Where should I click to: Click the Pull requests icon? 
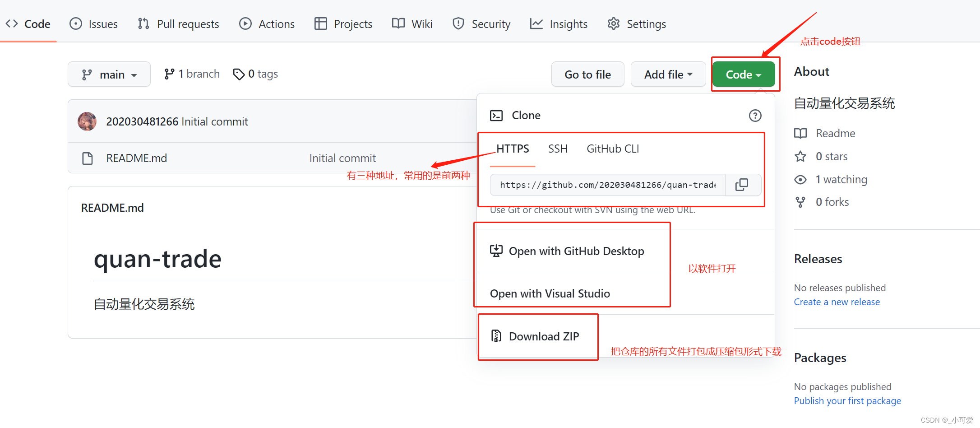143,23
